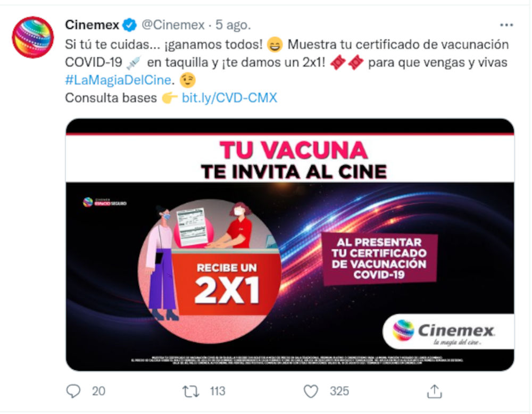This screenshot has width=532, height=414.
Task: Like the tweet with heart icon
Action: tap(311, 391)
